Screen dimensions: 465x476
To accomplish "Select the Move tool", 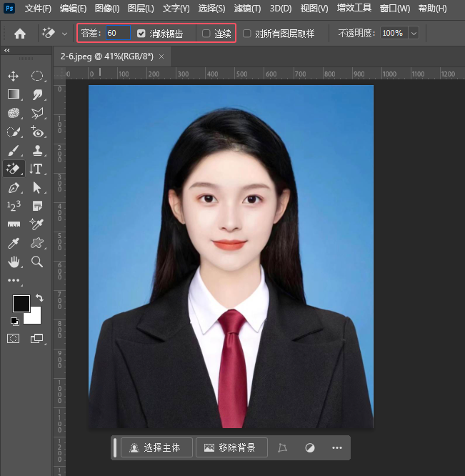I will tap(13, 76).
